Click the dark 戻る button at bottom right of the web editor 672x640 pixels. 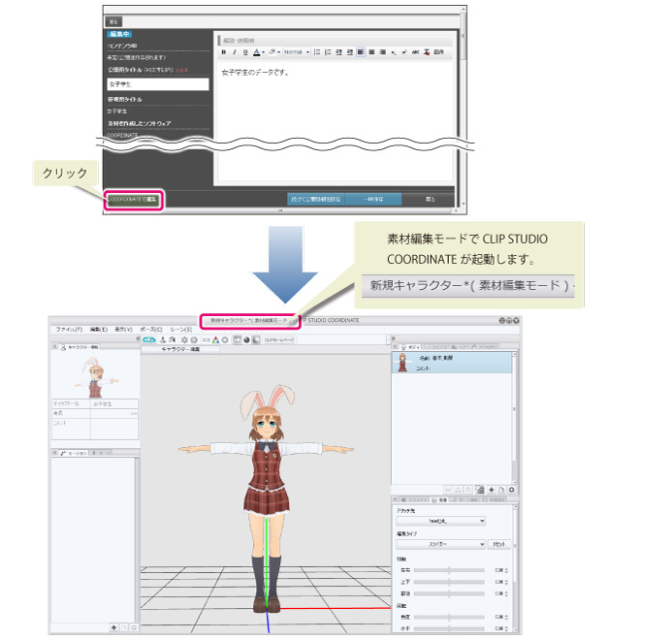(x=430, y=200)
